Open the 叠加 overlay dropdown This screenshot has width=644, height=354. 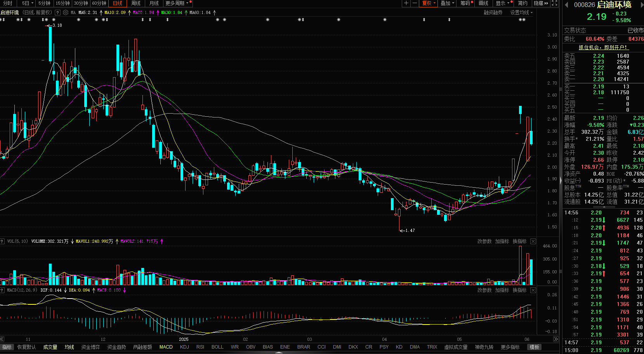pyautogui.click(x=447, y=3)
